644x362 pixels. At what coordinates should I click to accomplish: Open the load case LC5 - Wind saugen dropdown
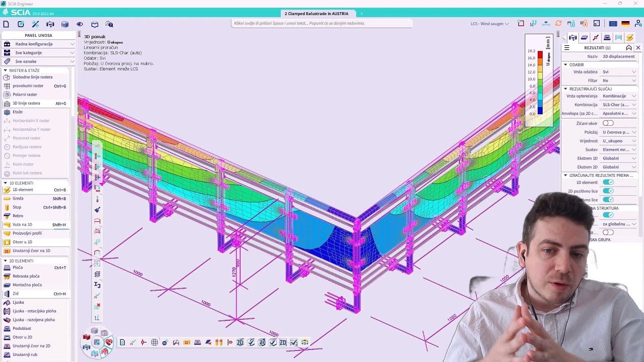pyautogui.click(x=490, y=24)
